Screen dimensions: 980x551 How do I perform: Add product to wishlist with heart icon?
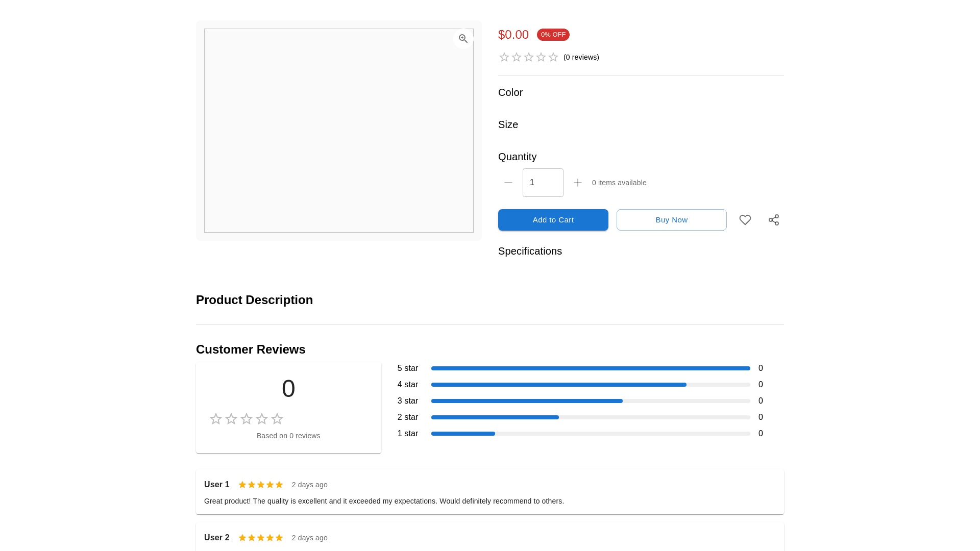[x=745, y=220]
